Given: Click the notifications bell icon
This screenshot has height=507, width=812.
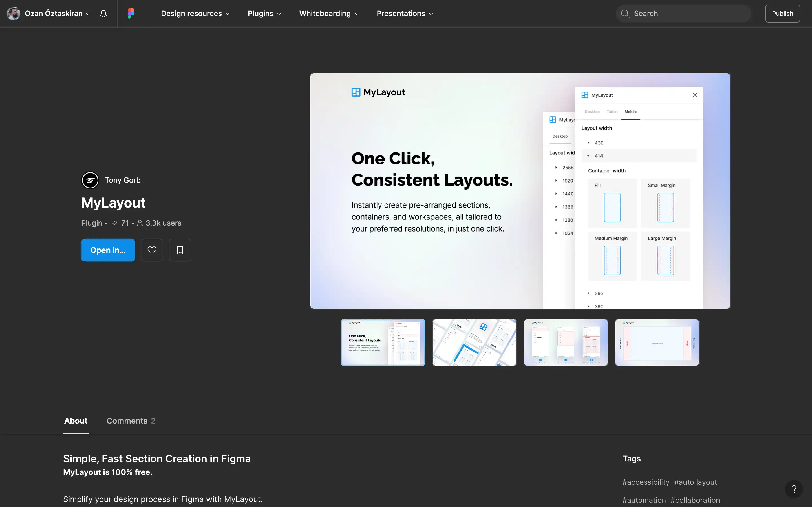Looking at the screenshot, I should [x=103, y=14].
